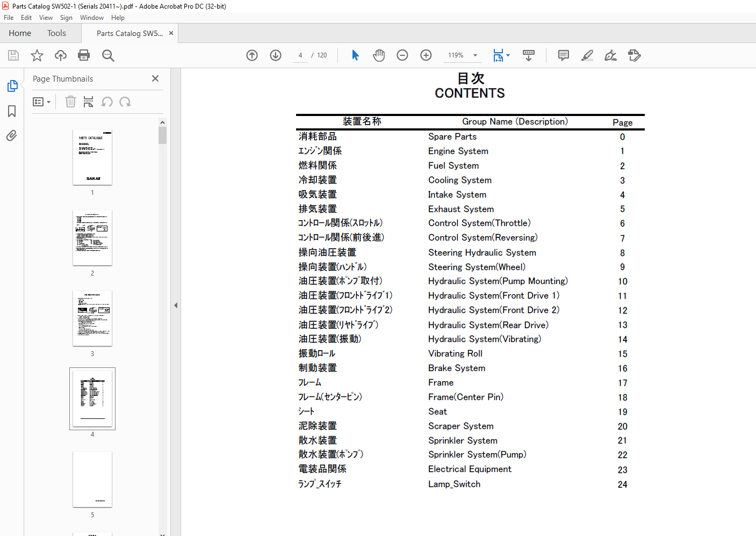Open the Edit menu
Viewport: 756px width, 536px height.
(x=26, y=18)
